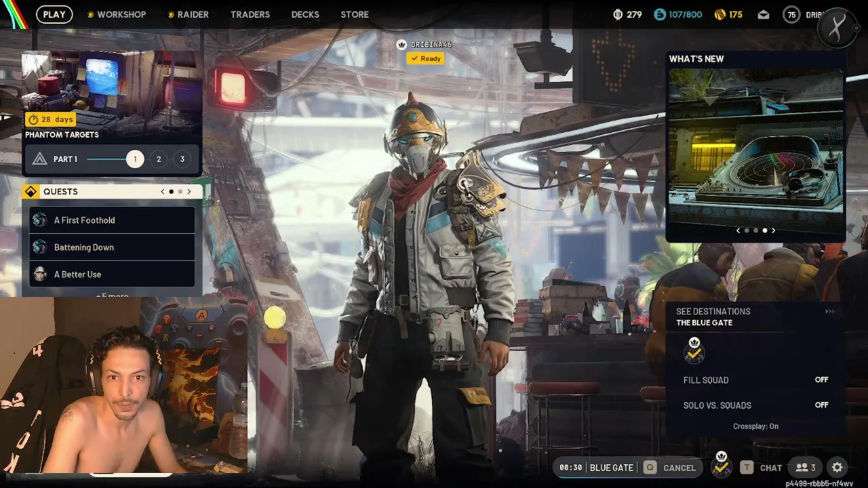Click the yellow striped currency icon beside 175
The width and height of the screenshot is (868, 488).
click(720, 14)
